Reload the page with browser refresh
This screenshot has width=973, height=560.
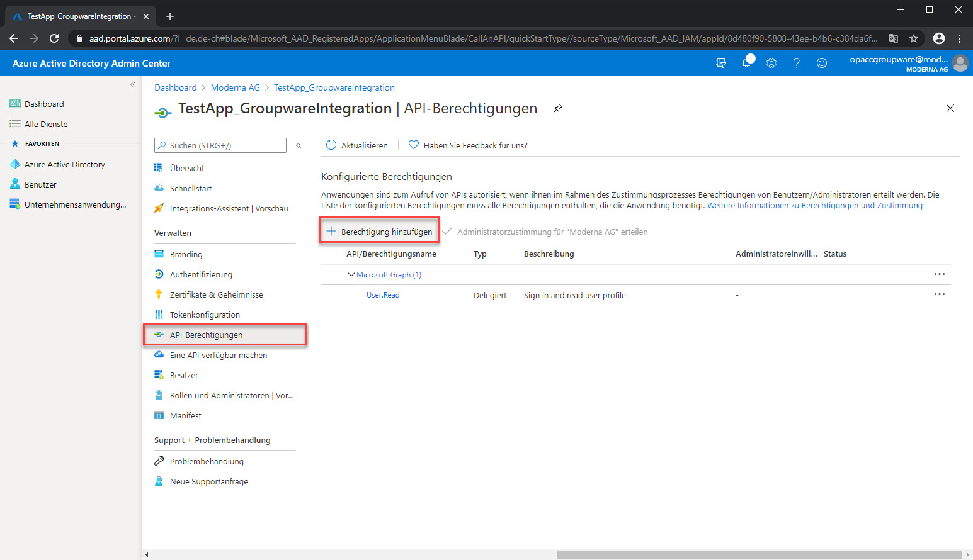[x=54, y=38]
